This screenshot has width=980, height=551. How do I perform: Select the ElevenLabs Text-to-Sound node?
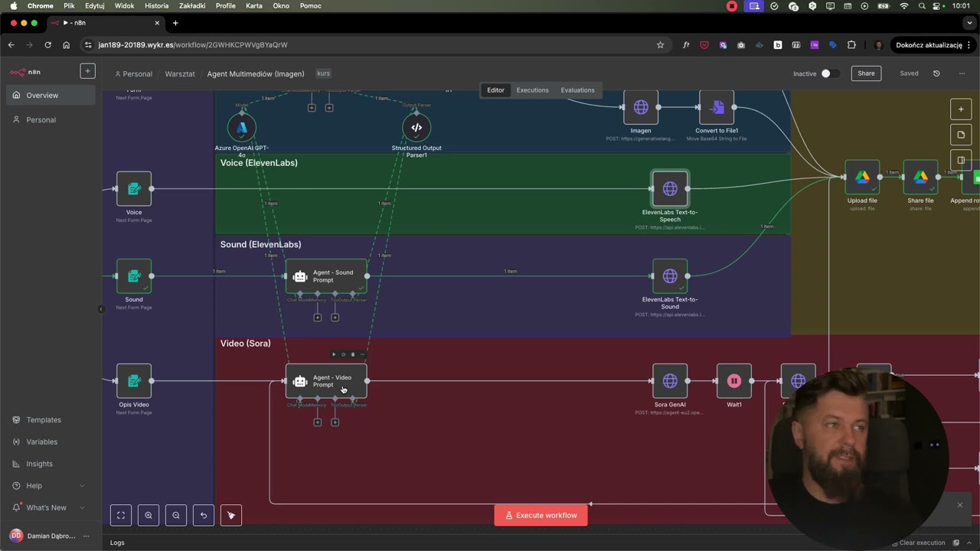pyautogui.click(x=670, y=275)
